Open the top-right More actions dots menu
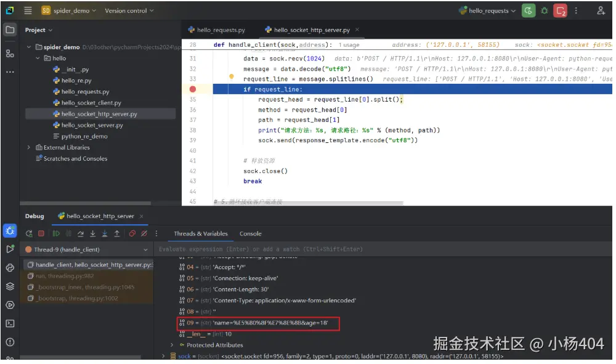 577,10
